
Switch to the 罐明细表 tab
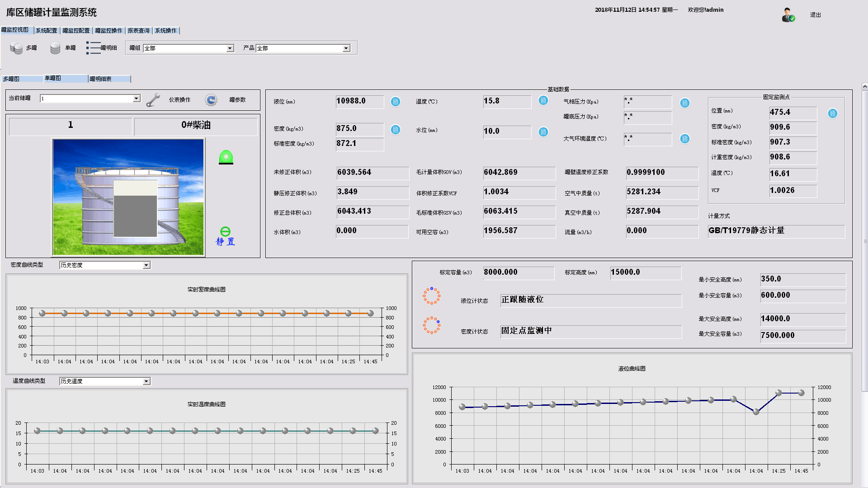tap(109, 79)
